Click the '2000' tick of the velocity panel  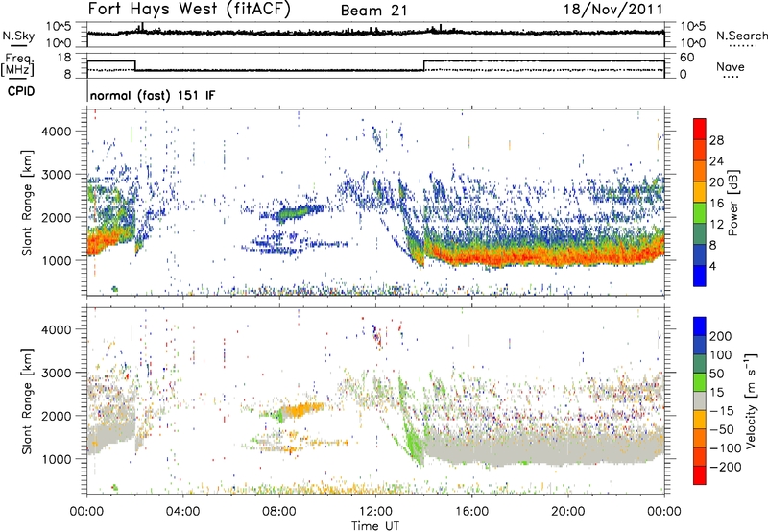pyautogui.click(x=56, y=416)
